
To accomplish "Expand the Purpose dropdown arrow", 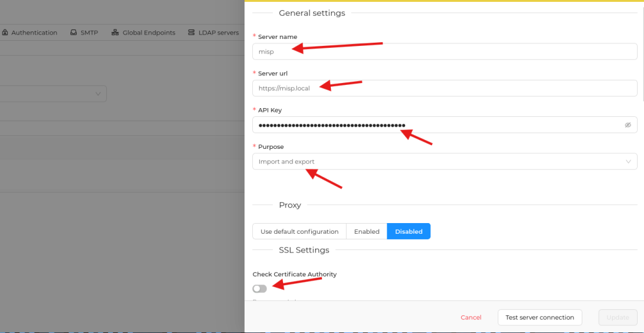I will point(628,161).
